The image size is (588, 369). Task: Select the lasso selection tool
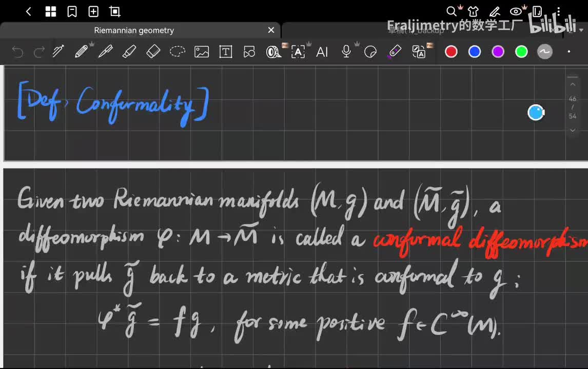(178, 51)
